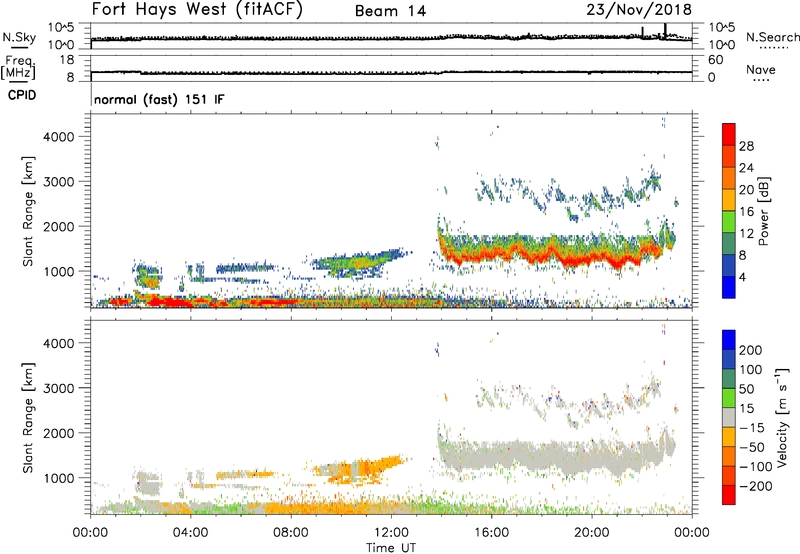Click the '20:00' time tick label
Viewport: 800px width, 554px height.
point(591,533)
